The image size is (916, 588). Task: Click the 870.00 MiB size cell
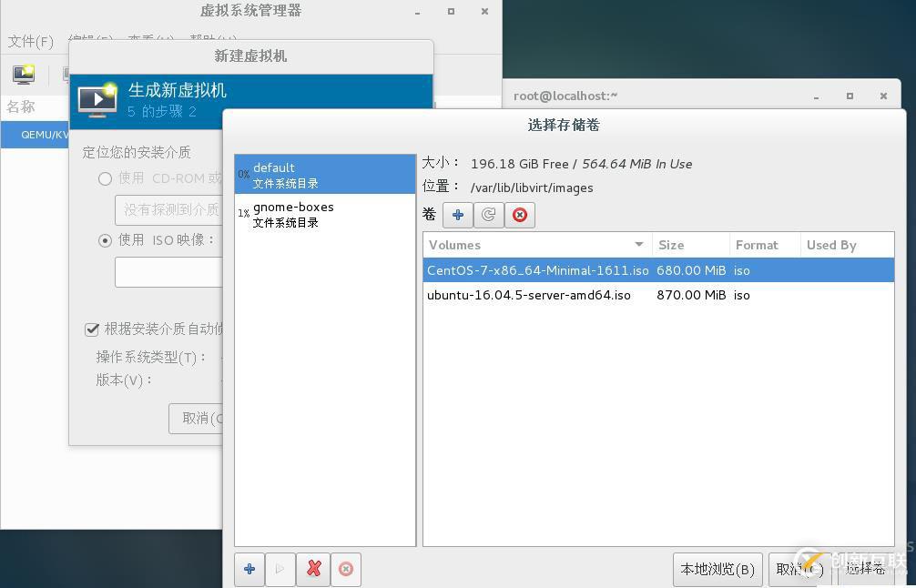coord(691,295)
